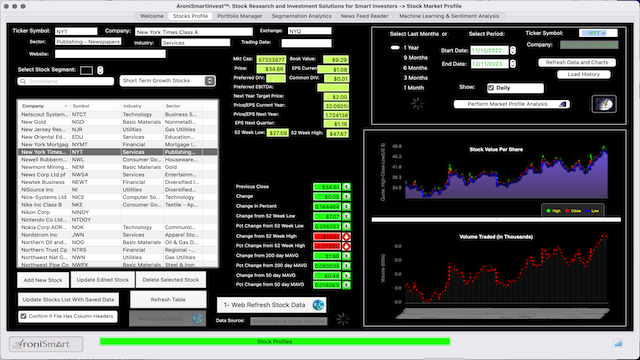Click the blue Low legend marker
This screenshot has height=360, width=640.
pos(587,211)
